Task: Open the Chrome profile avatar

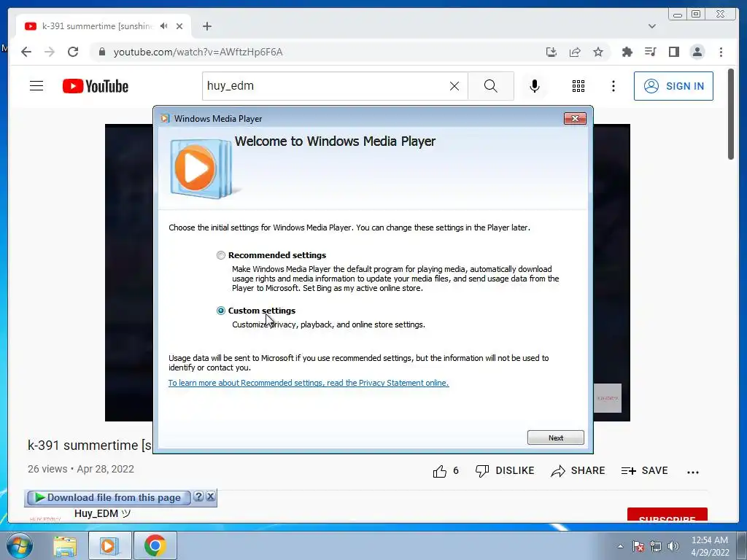Action: 697,52
